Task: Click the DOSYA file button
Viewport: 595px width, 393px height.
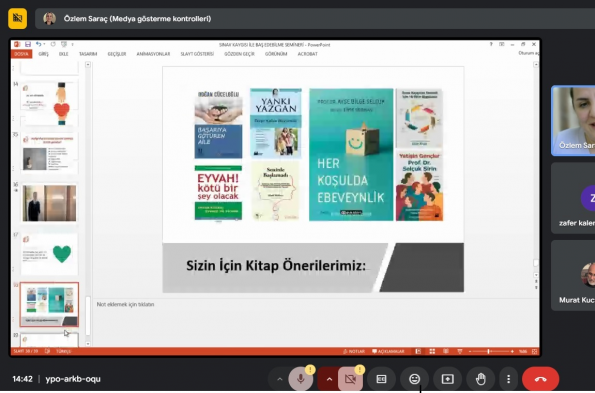Action: point(21,54)
